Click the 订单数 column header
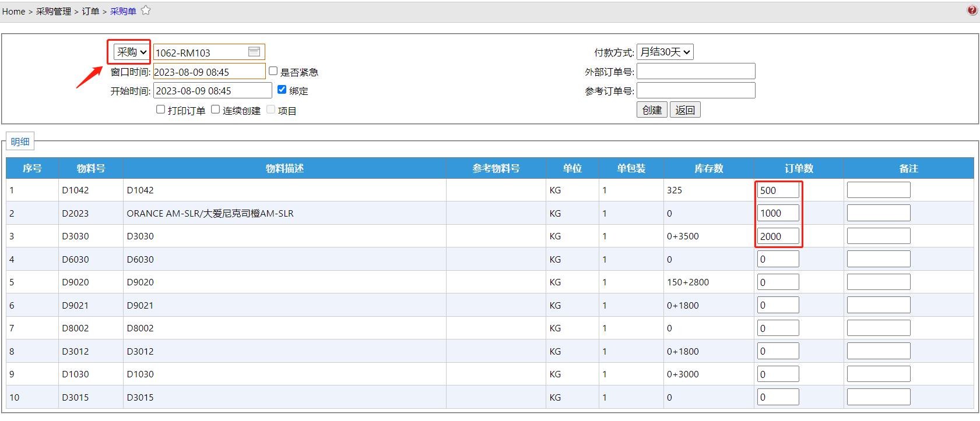The image size is (980, 421). coord(799,168)
